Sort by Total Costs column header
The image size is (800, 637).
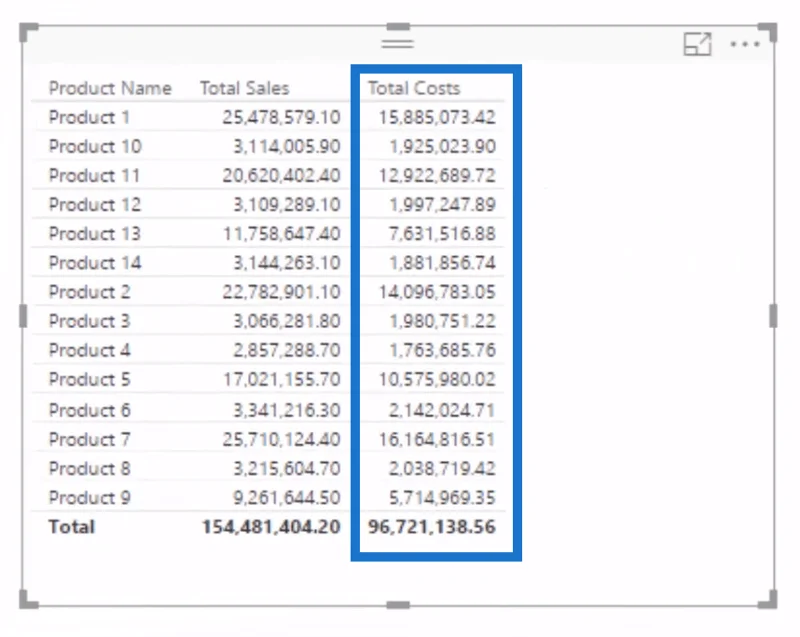[x=414, y=88]
